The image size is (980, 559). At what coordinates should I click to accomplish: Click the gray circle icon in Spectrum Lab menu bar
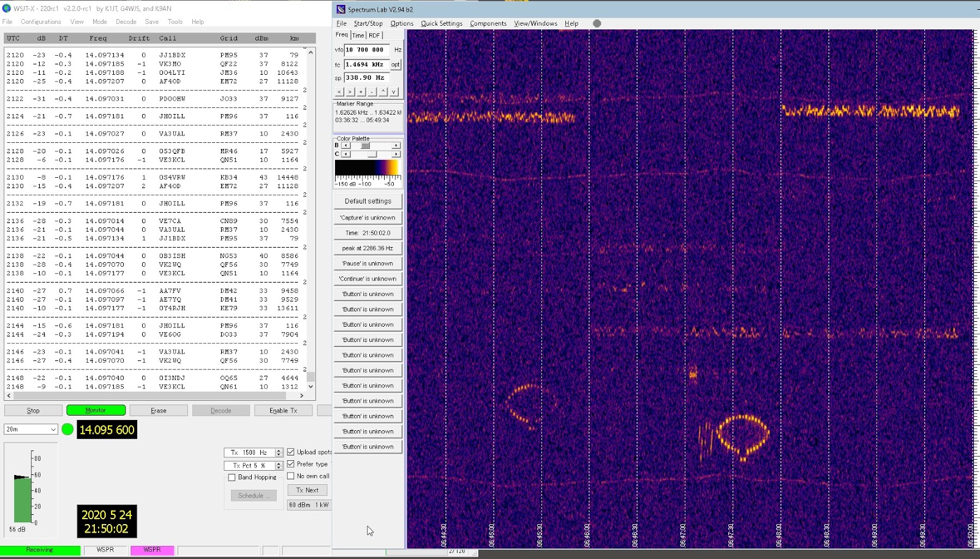click(597, 23)
